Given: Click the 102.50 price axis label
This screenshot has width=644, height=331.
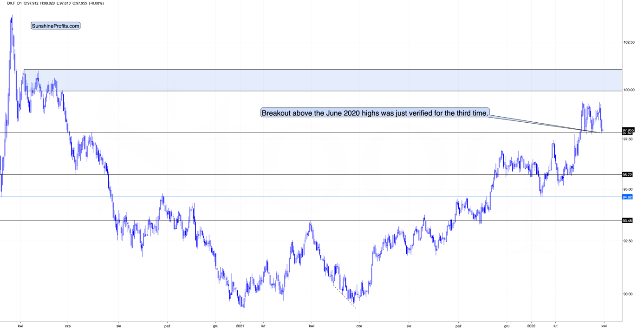Looking at the screenshot, I should [x=630, y=42].
